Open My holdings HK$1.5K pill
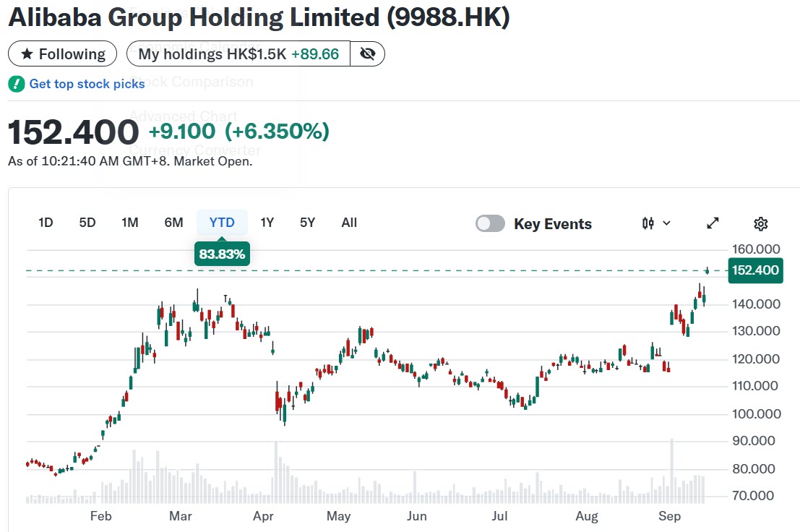The image size is (800, 532). [238, 53]
